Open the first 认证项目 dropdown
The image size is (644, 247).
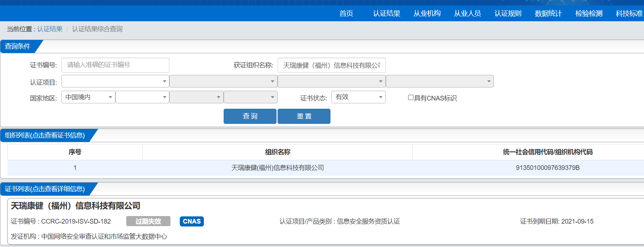[115, 81]
